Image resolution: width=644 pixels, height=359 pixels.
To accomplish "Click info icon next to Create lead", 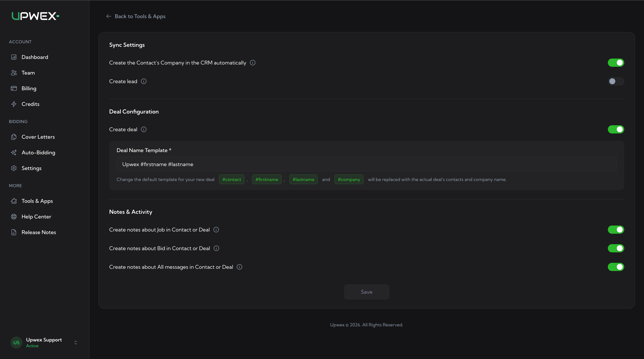I will (x=144, y=81).
